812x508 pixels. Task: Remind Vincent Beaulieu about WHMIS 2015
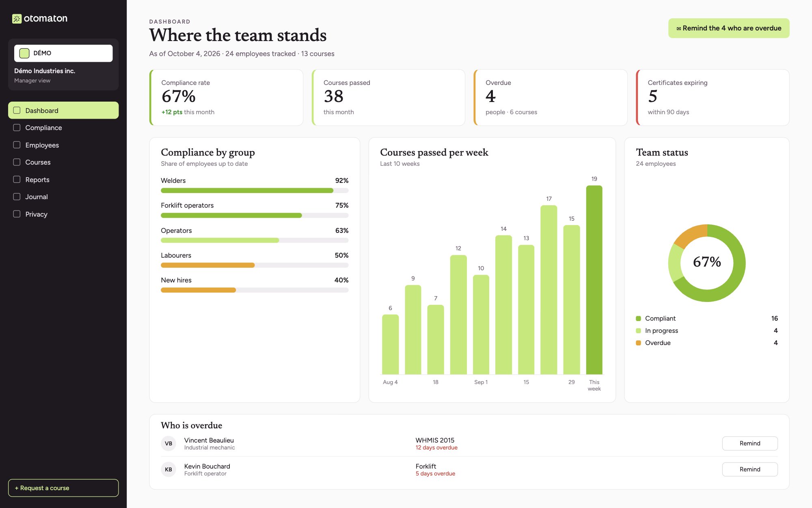tap(749, 443)
